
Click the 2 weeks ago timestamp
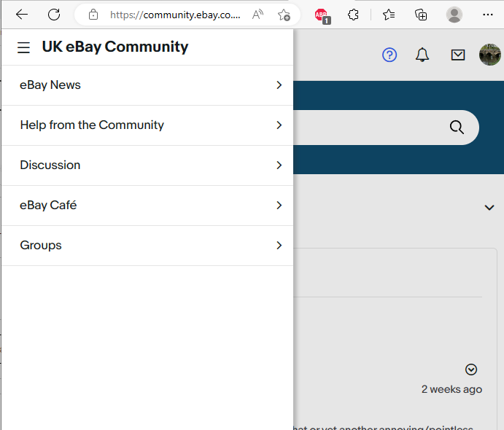[x=451, y=389]
